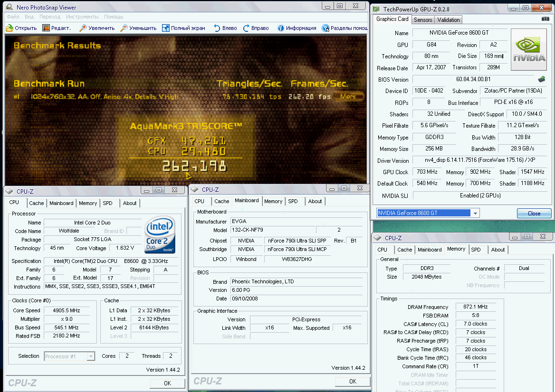
Task: Open Mainboard tab in left CPU-Z window
Action: coord(61,203)
